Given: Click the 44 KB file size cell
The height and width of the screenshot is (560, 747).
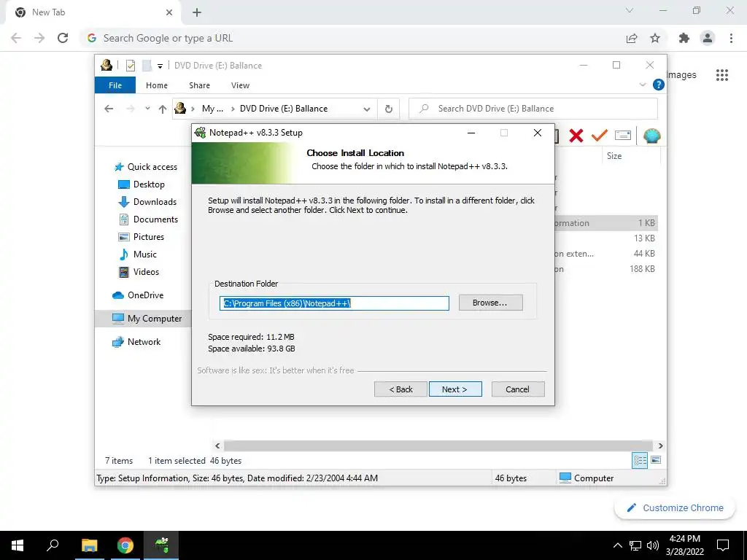Looking at the screenshot, I should click(x=644, y=254).
